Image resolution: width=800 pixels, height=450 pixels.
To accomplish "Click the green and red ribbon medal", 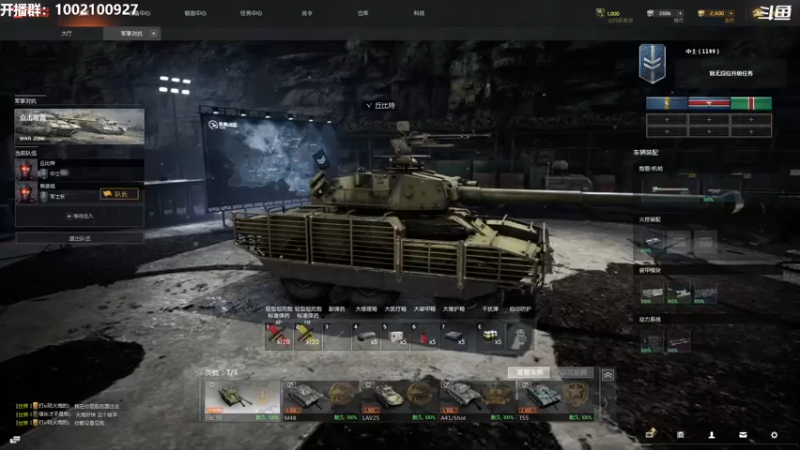I will [751, 104].
